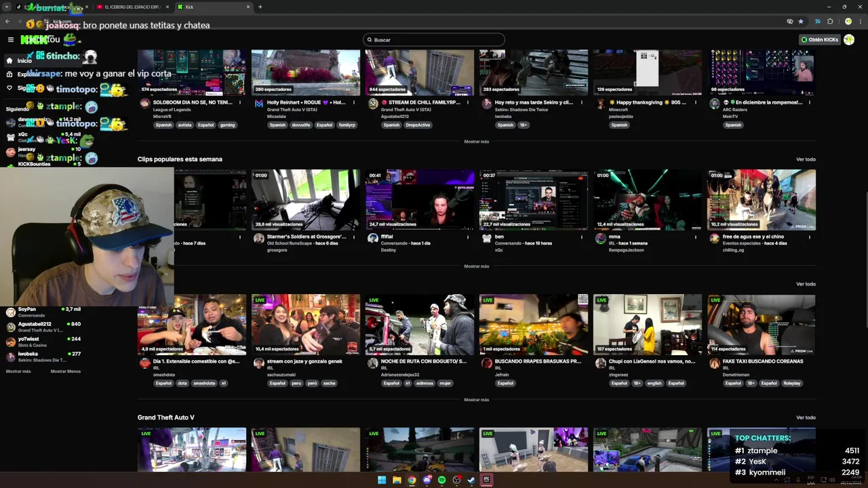Click Micaelala channel avatar icon
This screenshot has height=488, width=868.
[258, 104]
